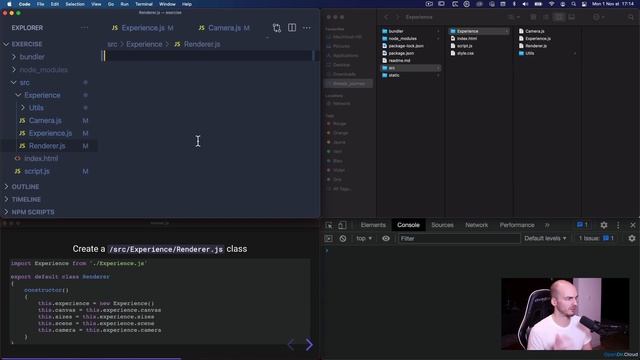Click the Finder back arrow
This screenshot has height=360, width=640.
[386, 17]
